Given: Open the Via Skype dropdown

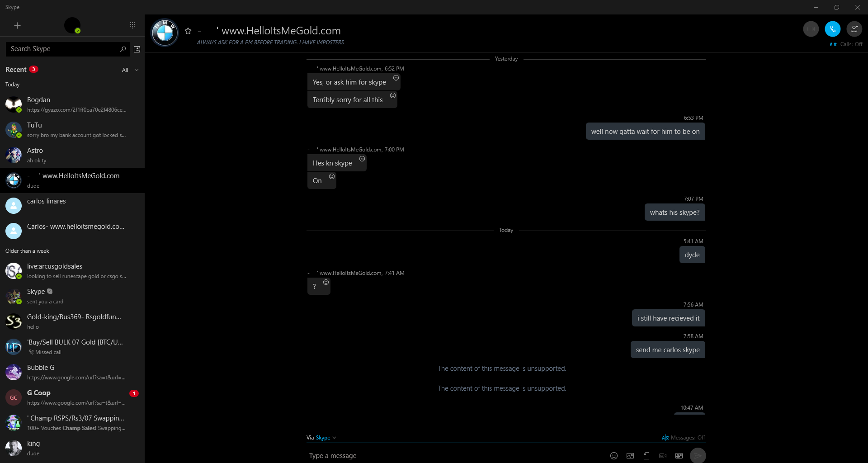Looking at the screenshot, I should [321, 438].
